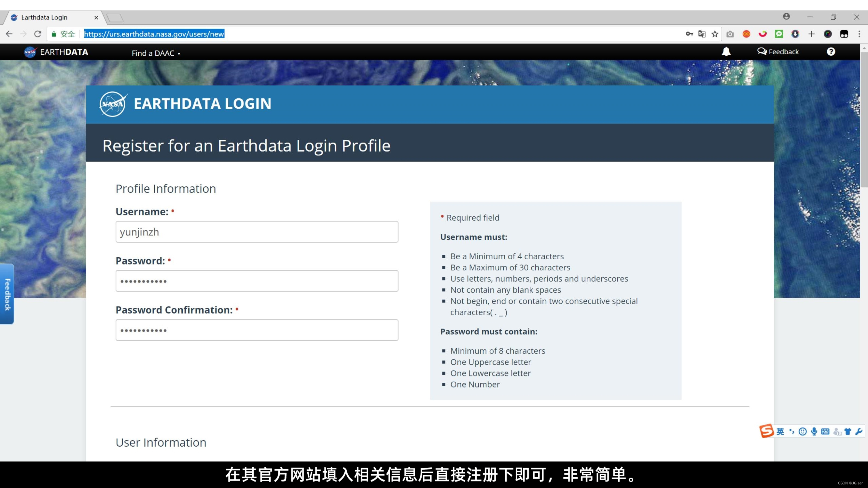Open the side Feedback tab
The image size is (868, 488).
point(7,294)
